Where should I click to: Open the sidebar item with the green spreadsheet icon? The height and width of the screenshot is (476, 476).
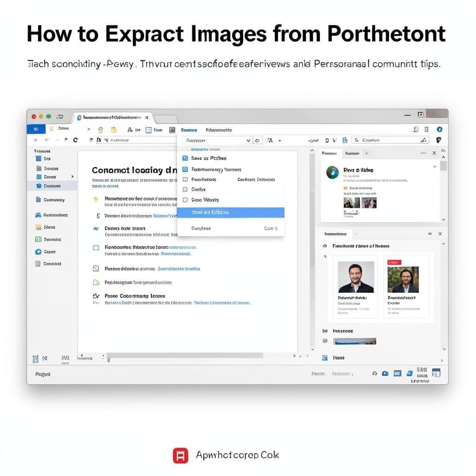(48, 239)
